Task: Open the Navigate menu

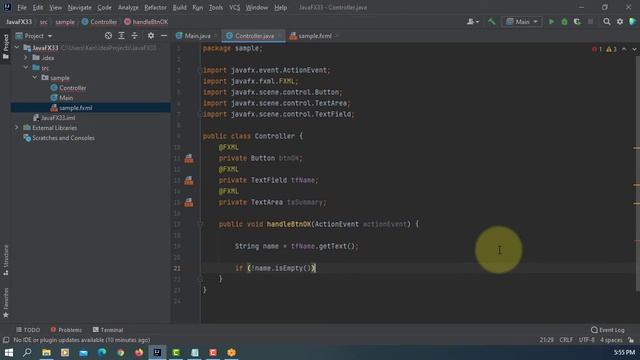Action: click(80, 7)
